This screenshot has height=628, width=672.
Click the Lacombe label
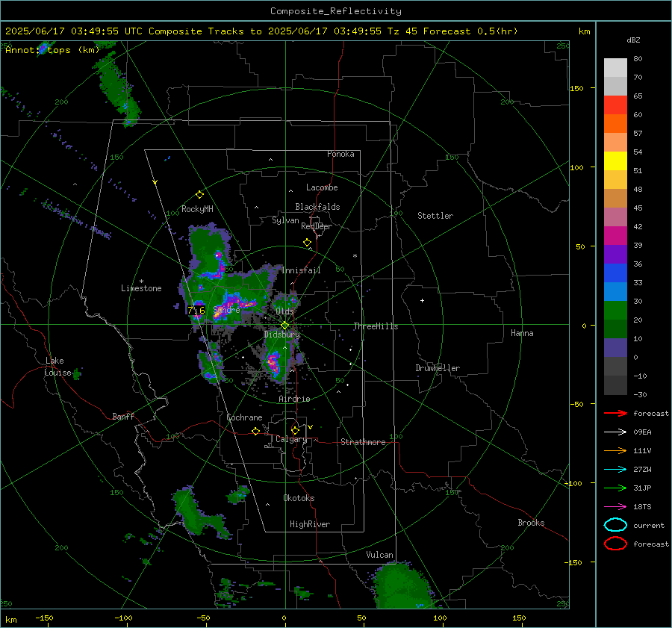click(322, 187)
